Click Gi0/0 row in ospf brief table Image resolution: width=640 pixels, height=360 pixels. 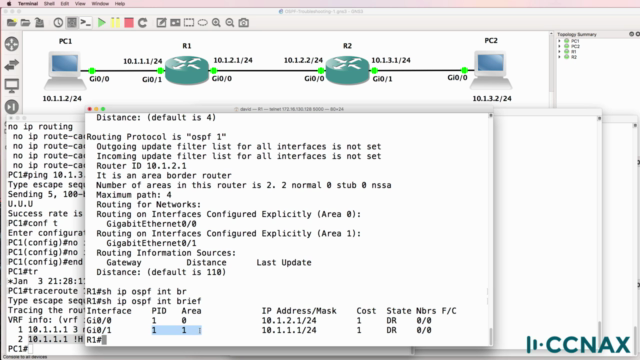(x=259, y=320)
